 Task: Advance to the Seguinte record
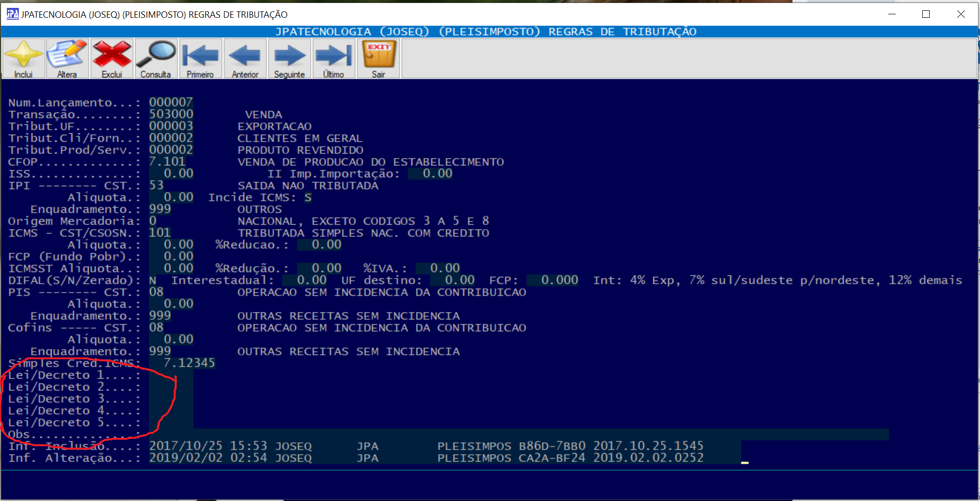[290, 59]
